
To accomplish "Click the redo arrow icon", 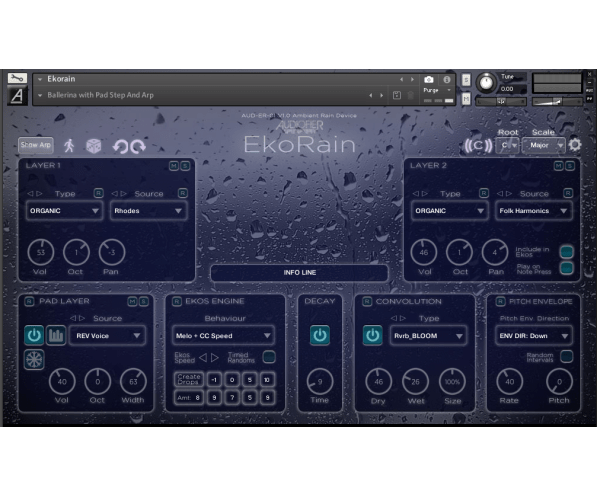I will [x=138, y=146].
